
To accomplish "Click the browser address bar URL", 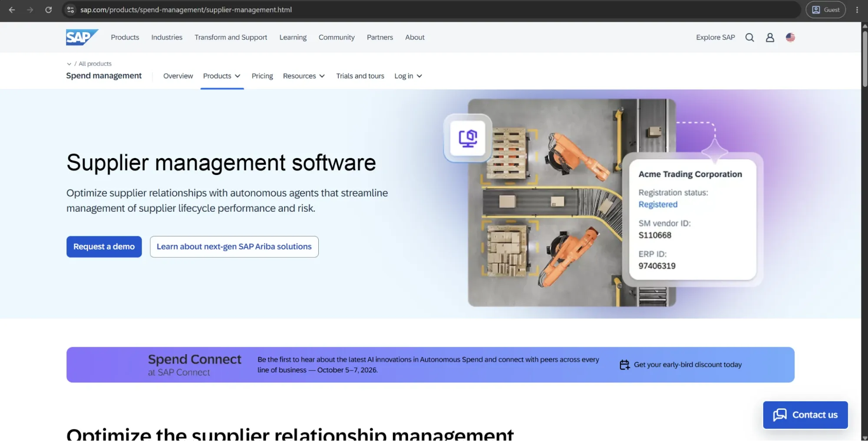I will pos(186,10).
